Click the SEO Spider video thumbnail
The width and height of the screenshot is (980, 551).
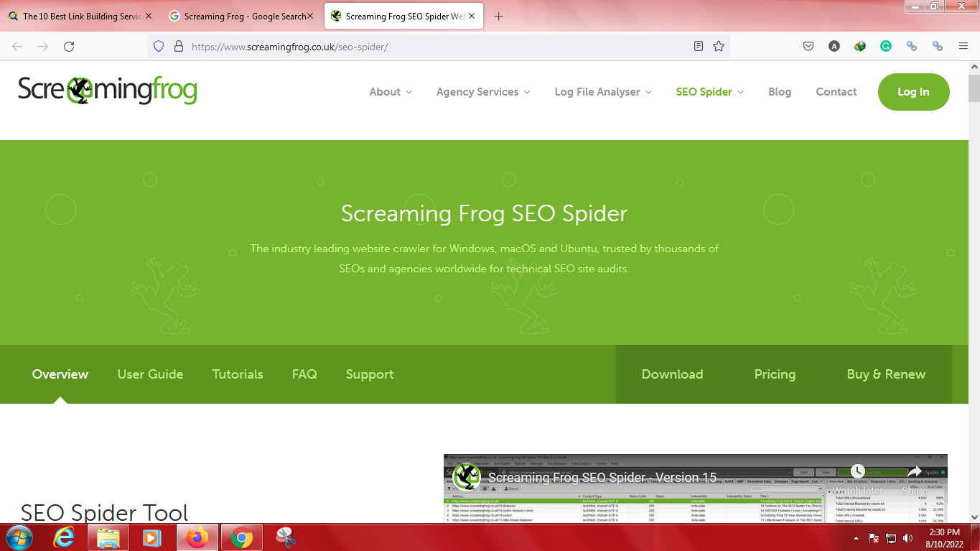[x=695, y=489]
